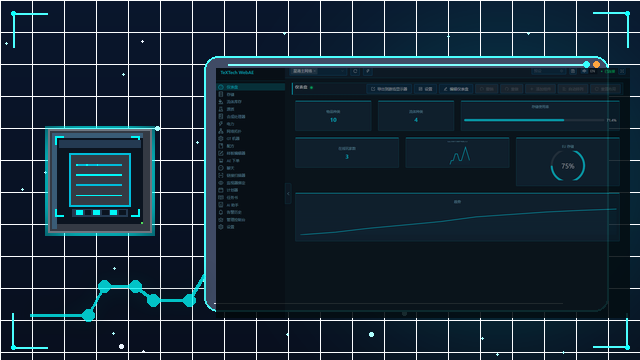Open the GT 机器 sidebar entry
640x360 pixels.
(x=251, y=138)
